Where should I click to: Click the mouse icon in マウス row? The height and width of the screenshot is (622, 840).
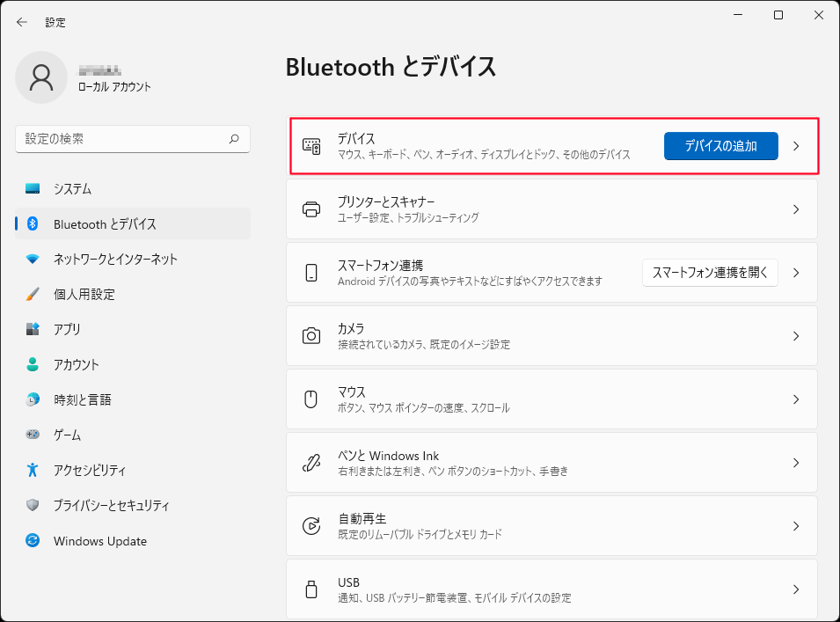click(x=311, y=399)
